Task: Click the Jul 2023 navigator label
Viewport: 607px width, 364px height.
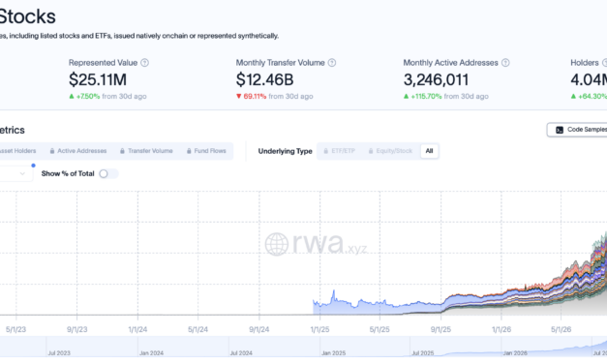Action: point(59,352)
